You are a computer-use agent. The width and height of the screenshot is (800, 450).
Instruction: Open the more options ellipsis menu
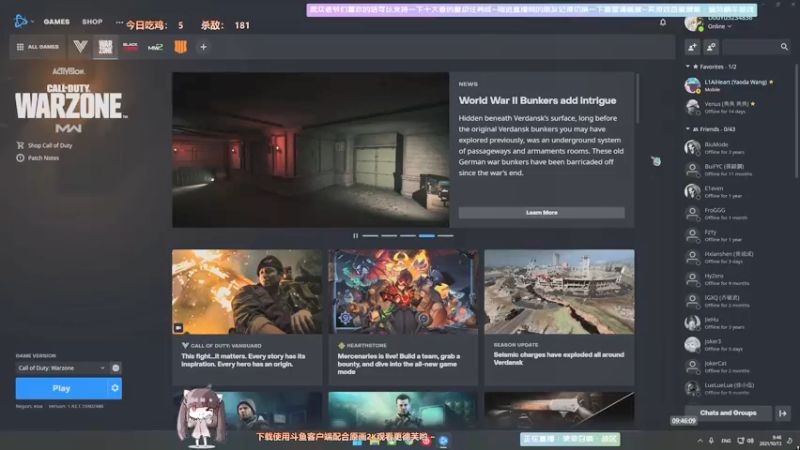[x=119, y=22]
